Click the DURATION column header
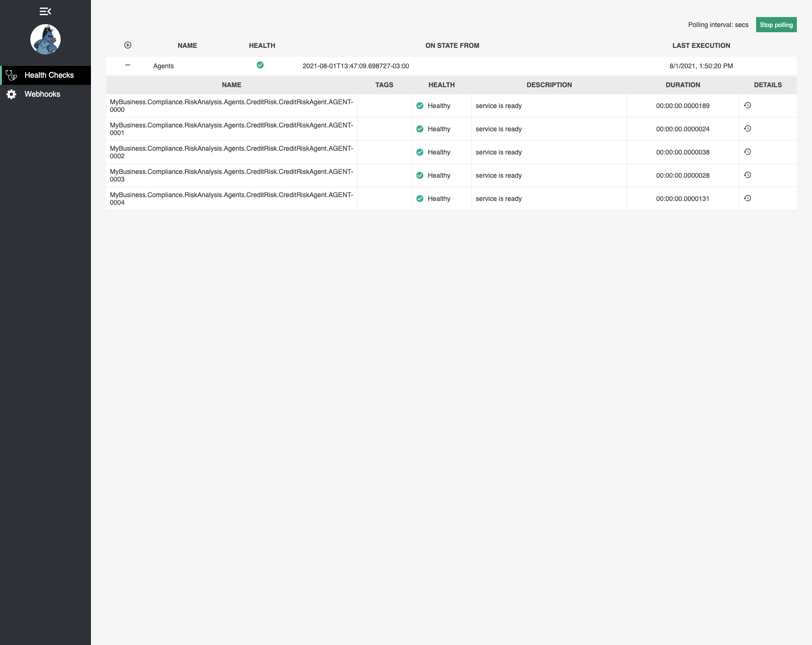Screen dimensions: 812x645 click(x=683, y=85)
